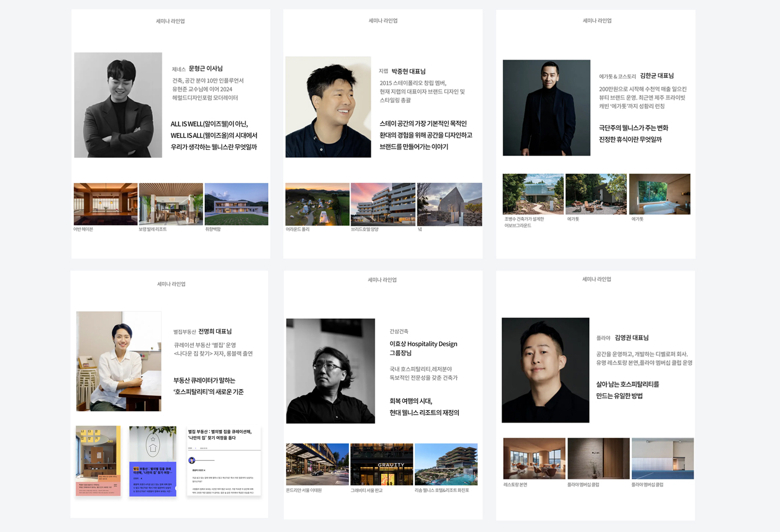Viewport: 780px width, 532px height.
Task: Open the 보령 빌레 리조트 photo
Action: 171,203
